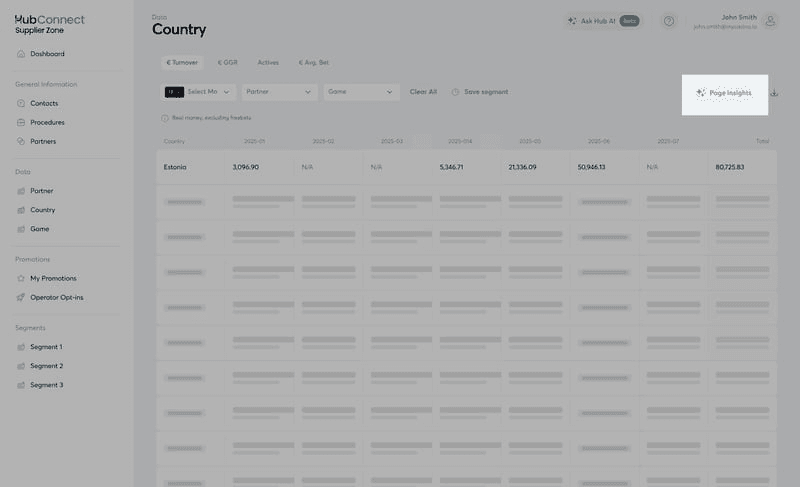
Task: Open Segment 3 text in sidebar
Action: [x=46, y=385]
